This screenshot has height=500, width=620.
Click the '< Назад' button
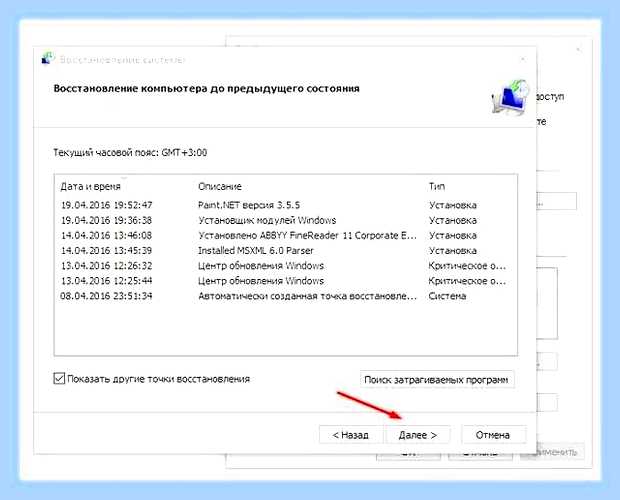351,435
